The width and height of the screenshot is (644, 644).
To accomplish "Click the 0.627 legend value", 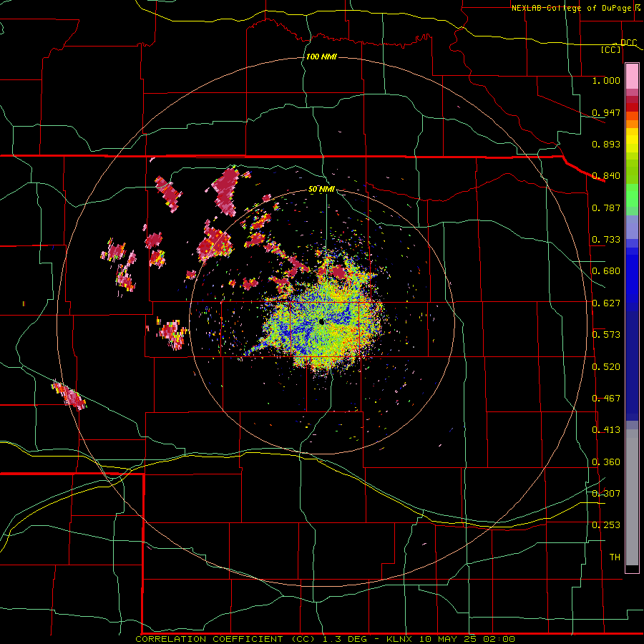I will click(x=606, y=303).
